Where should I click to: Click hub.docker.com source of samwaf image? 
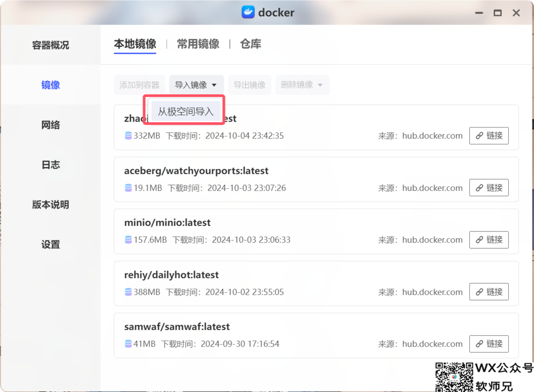coord(432,344)
